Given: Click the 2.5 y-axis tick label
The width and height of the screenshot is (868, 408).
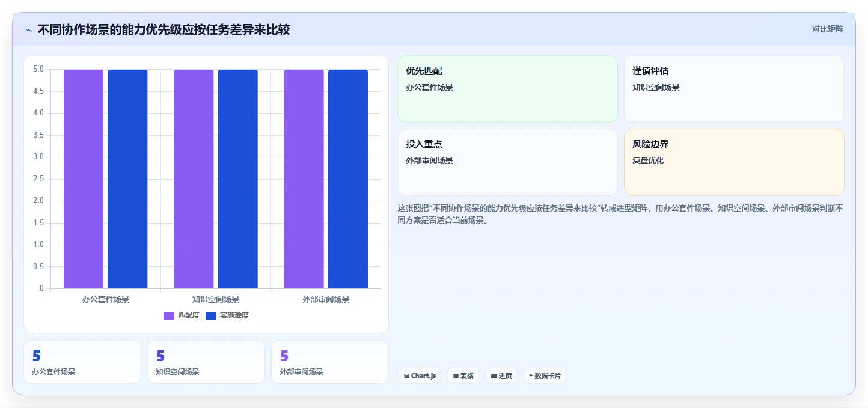Looking at the screenshot, I should tap(38, 179).
